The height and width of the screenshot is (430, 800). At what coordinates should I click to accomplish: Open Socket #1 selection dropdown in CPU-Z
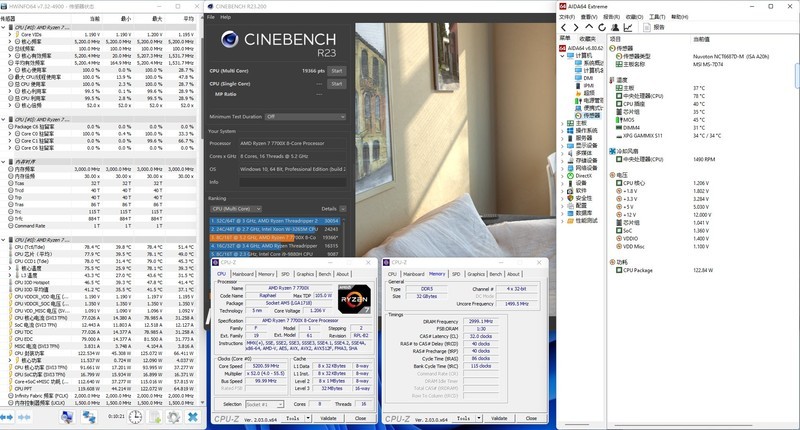(263, 403)
